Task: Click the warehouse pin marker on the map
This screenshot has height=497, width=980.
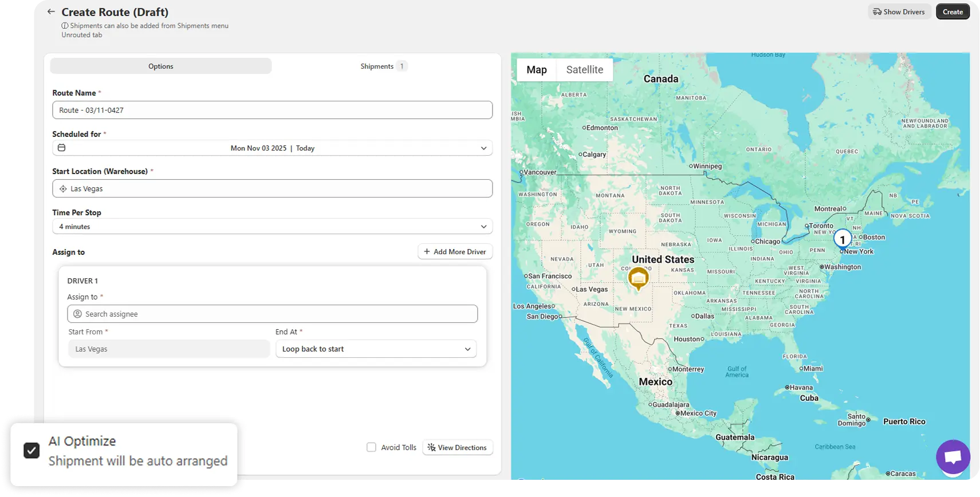Action: click(x=638, y=279)
